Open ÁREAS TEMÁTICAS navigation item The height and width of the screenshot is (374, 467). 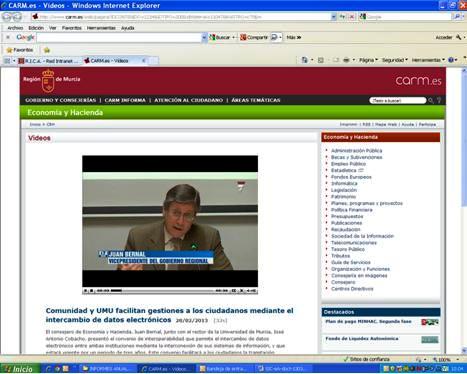coord(256,100)
